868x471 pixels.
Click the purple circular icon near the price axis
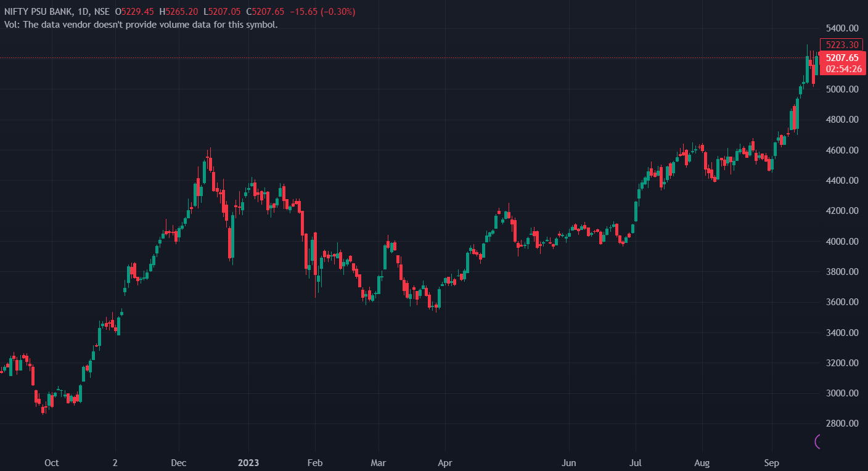click(x=818, y=441)
